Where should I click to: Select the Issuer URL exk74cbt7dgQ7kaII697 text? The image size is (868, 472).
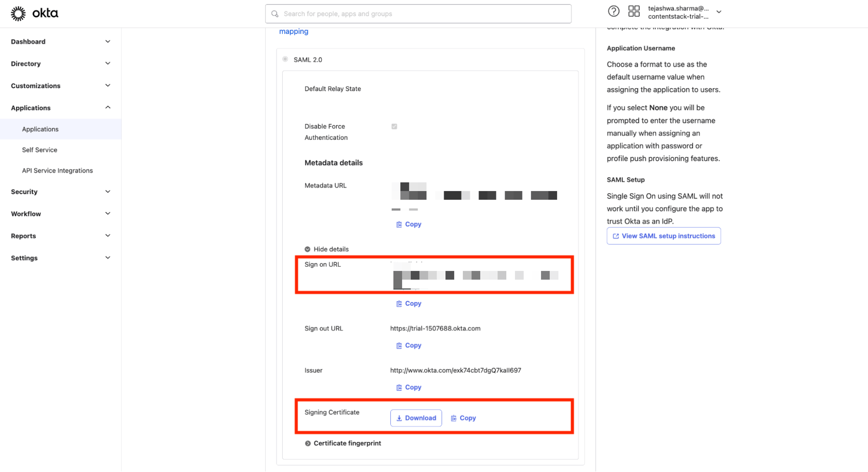[x=455, y=370]
